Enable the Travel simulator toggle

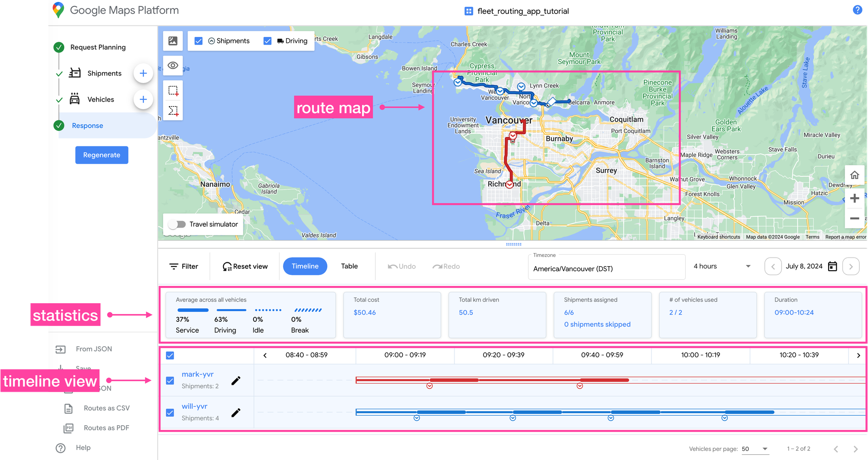pos(177,224)
